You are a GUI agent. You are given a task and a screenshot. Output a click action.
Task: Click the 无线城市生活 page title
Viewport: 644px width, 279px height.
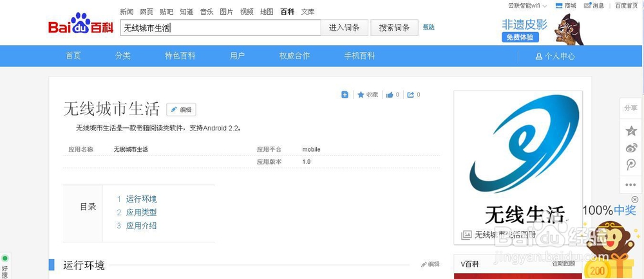tap(111, 109)
